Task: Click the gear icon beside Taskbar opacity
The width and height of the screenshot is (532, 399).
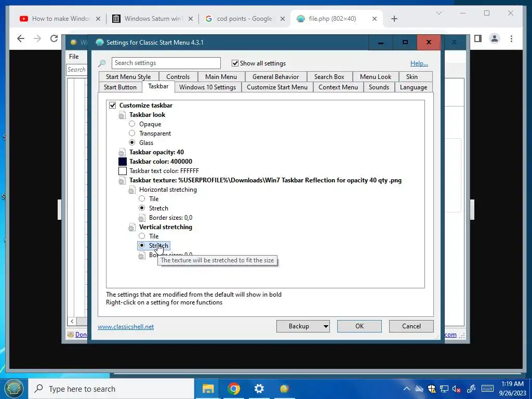Action: click(x=122, y=152)
